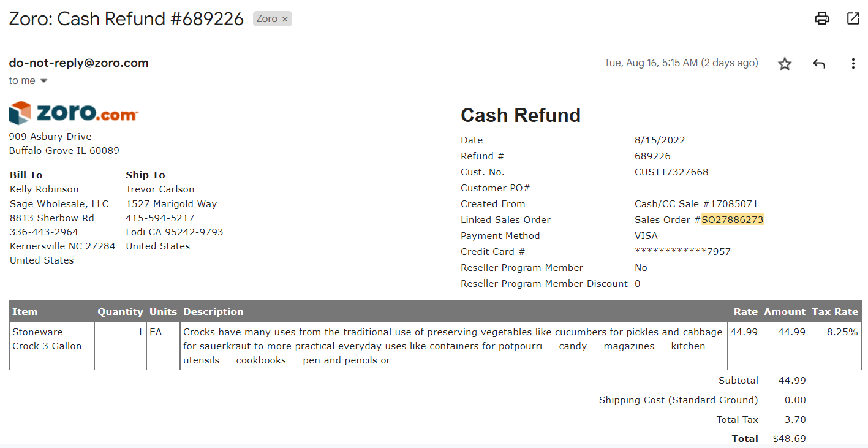
Task: Click the Total amount $48.69
Action: 790,438
